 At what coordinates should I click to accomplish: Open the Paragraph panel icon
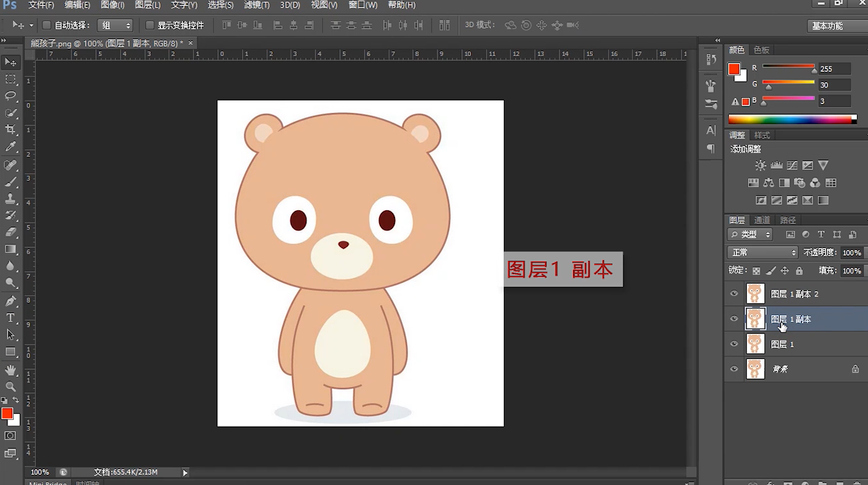pos(711,149)
